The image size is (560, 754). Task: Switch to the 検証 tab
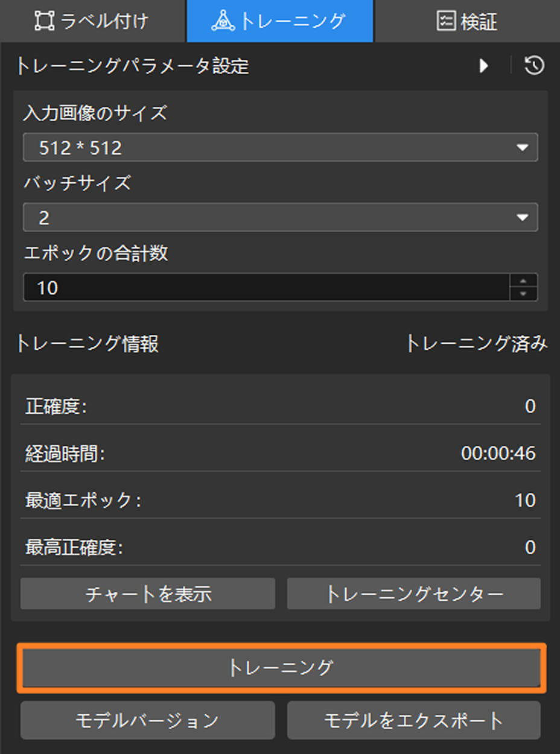(x=467, y=21)
